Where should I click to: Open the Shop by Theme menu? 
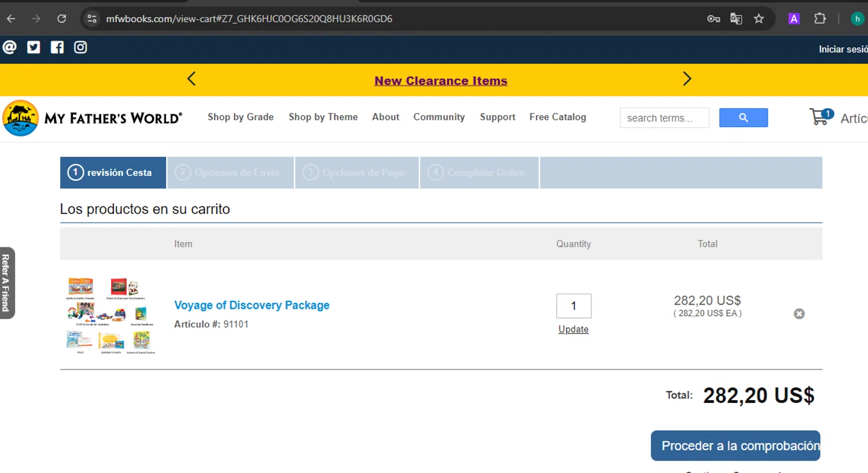pyautogui.click(x=323, y=117)
